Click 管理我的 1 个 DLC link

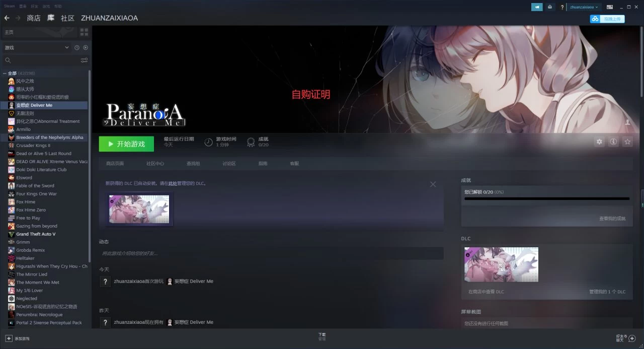607,292
